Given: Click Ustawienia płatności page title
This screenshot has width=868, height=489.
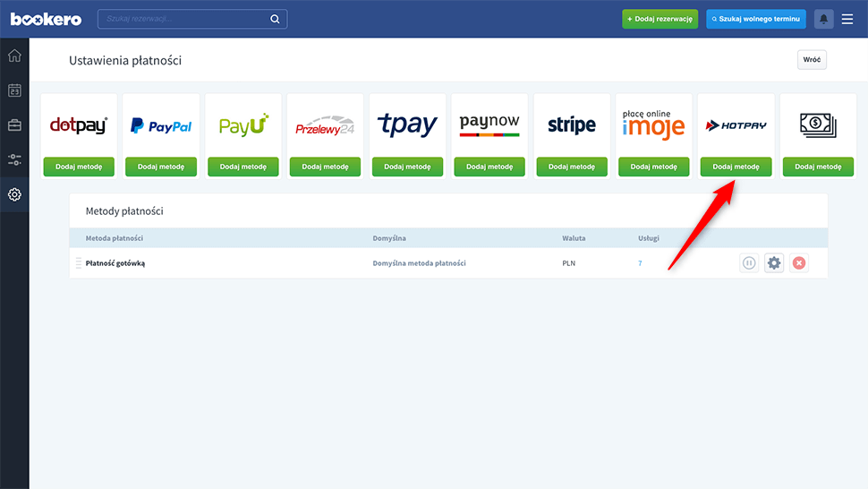Looking at the screenshot, I should [x=125, y=60].
